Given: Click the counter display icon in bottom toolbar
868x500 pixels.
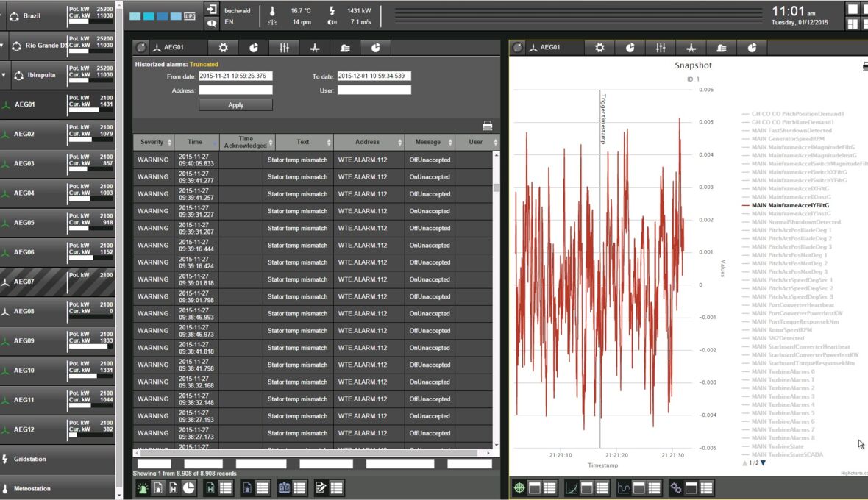Looking at the screenshot, I should 284,488.
